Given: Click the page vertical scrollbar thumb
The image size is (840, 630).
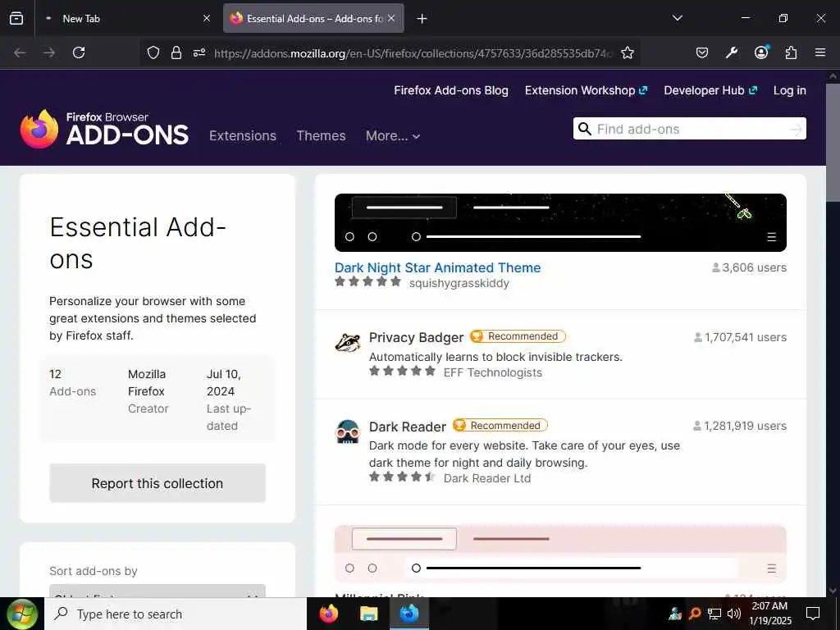Looking at the screenshot, I should pos(833,143).
